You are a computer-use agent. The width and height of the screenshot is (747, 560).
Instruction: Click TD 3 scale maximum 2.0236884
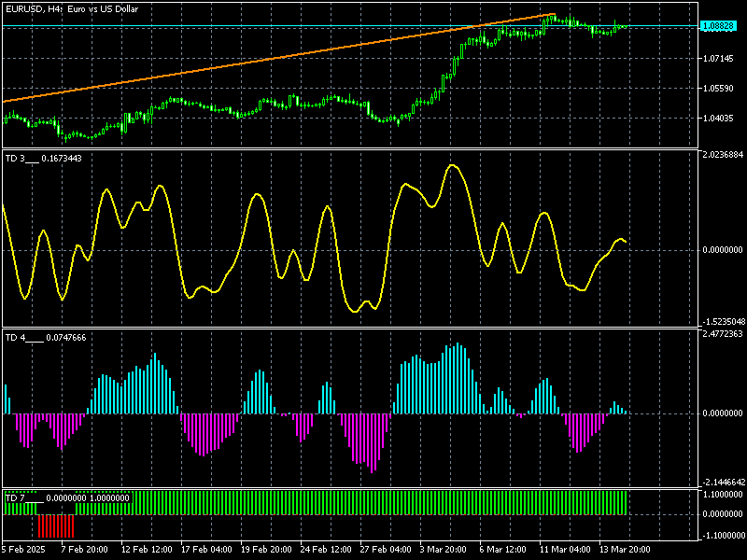coord(722,155)
